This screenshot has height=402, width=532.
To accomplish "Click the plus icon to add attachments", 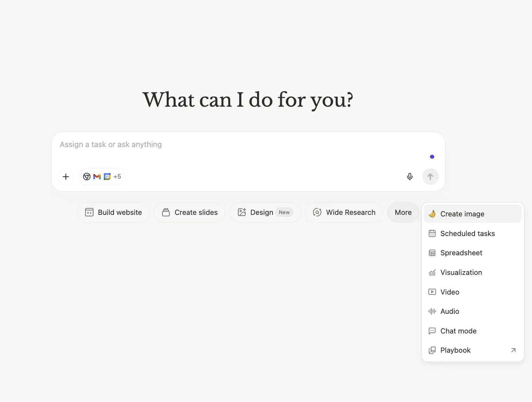I will click(65, 176).
